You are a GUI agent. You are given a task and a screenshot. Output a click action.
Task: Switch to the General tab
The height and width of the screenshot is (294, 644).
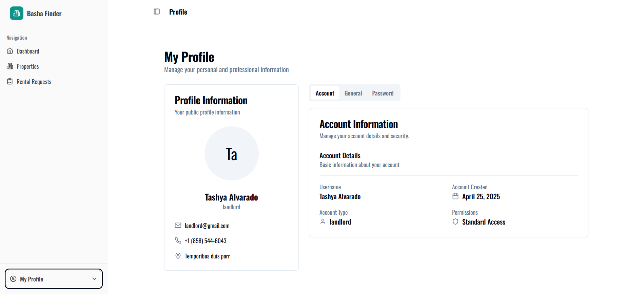(x=353, y=93)
